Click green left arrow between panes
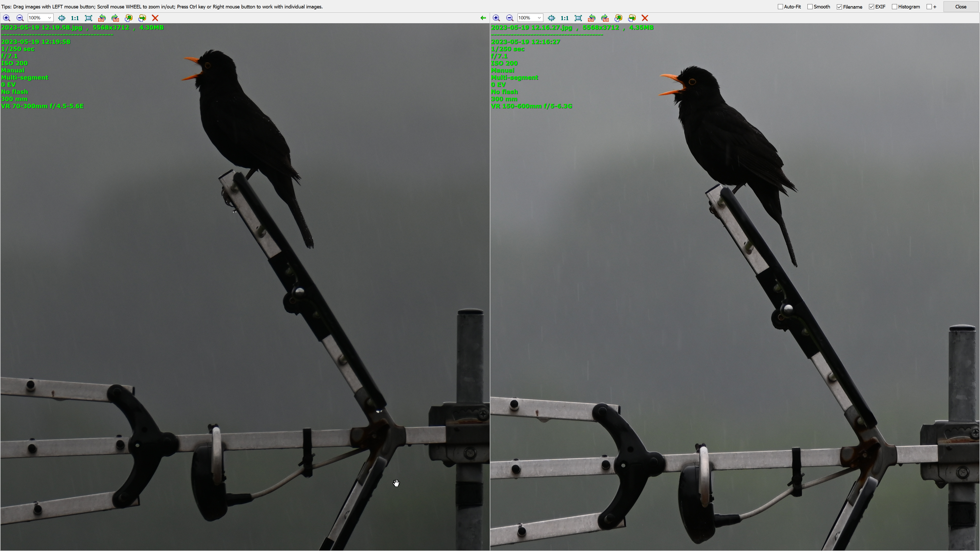The height and width of the screenshot is (551, 980). pyautogui.click(x=483, y=18)
